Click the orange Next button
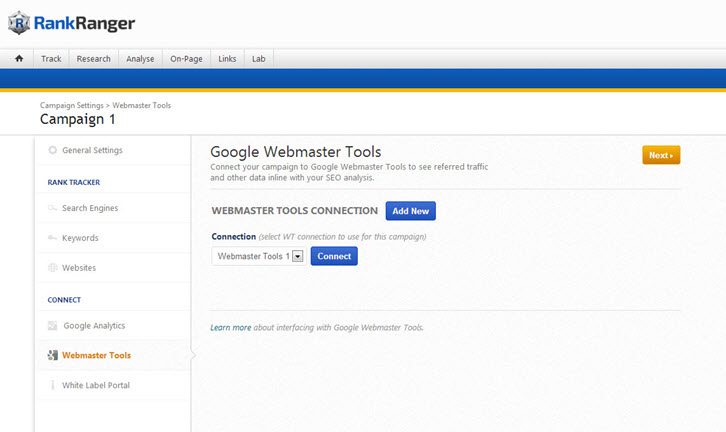This screenshot has height=432, width=726. 661,155
